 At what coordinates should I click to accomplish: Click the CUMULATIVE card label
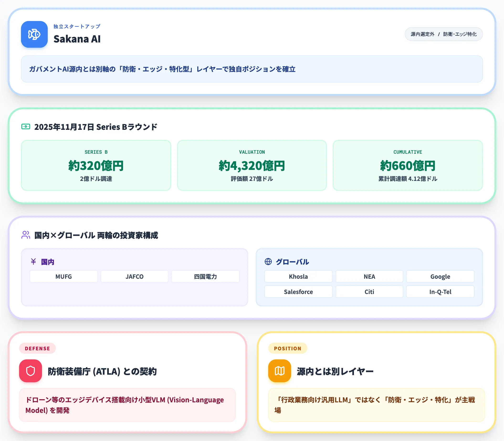click(408, 152)
